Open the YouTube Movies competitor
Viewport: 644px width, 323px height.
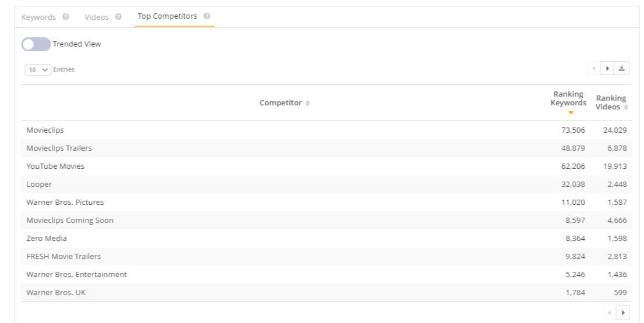click(55, 166)
